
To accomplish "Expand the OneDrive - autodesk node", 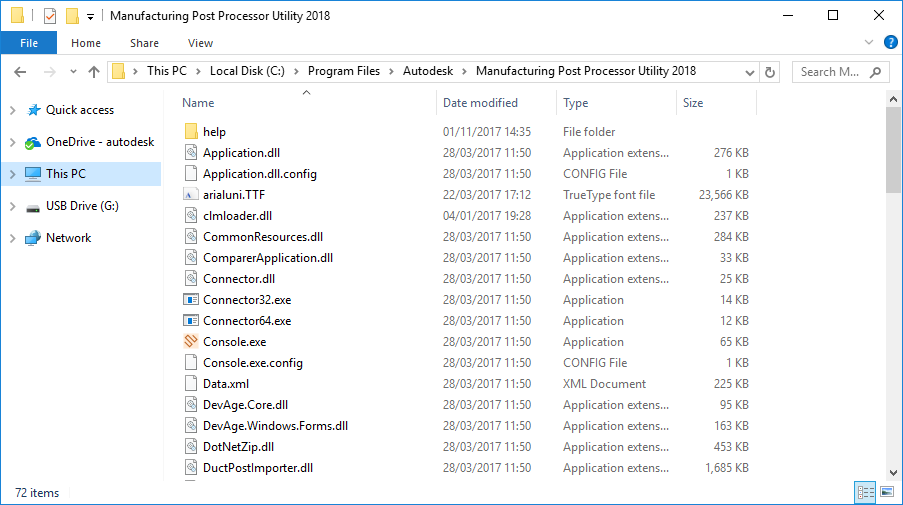I will pos(13,142).
